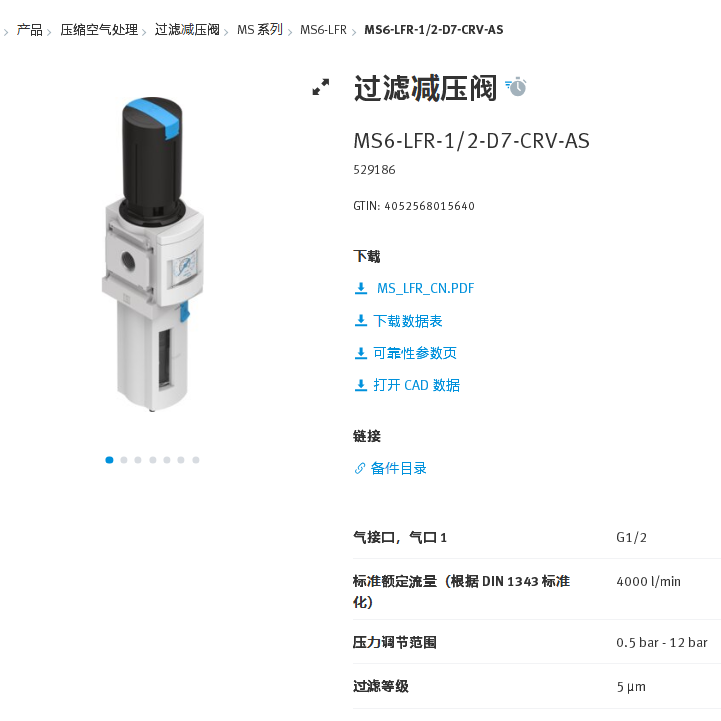Go to MS6-LFR breadcrumb link
Image resolution: width=721 pixels, height=721 pixels.
click(323, 30)
